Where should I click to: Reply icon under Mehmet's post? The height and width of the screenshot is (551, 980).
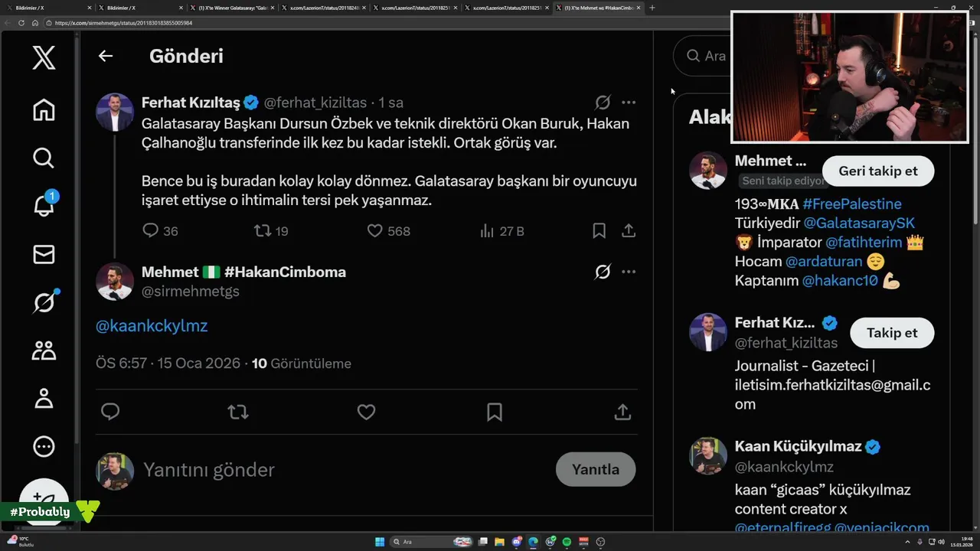110,412
